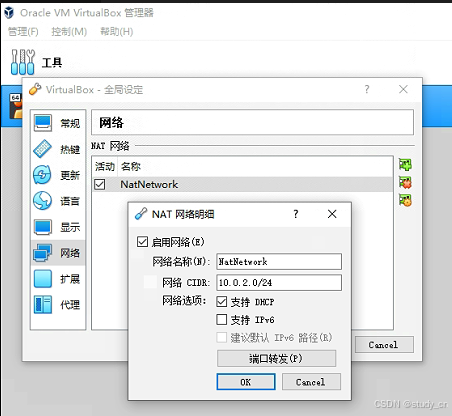The height and width of the screenshot is (416, 452).
Task: Click the add new NAT network icon
Action: pyautogui.click(x=405, y=164)
